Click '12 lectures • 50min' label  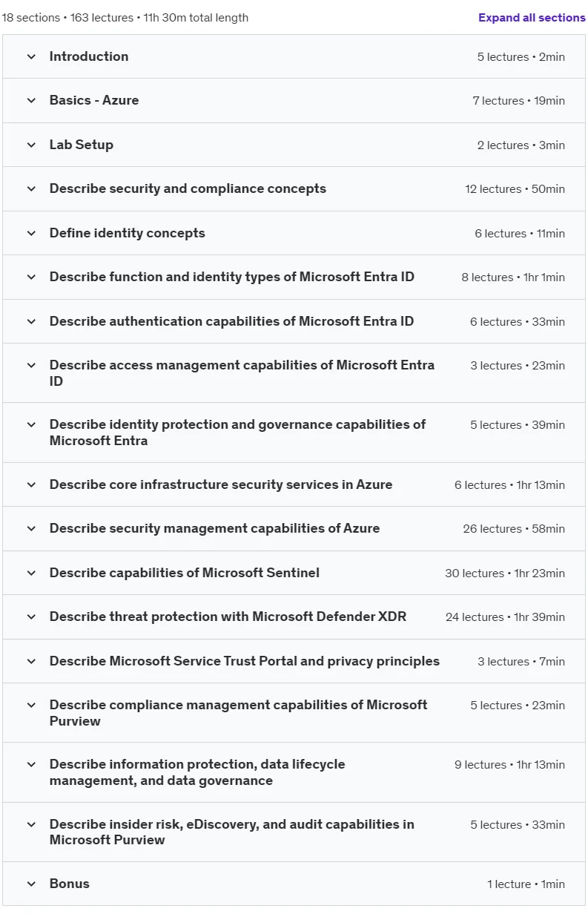point(515,188)
